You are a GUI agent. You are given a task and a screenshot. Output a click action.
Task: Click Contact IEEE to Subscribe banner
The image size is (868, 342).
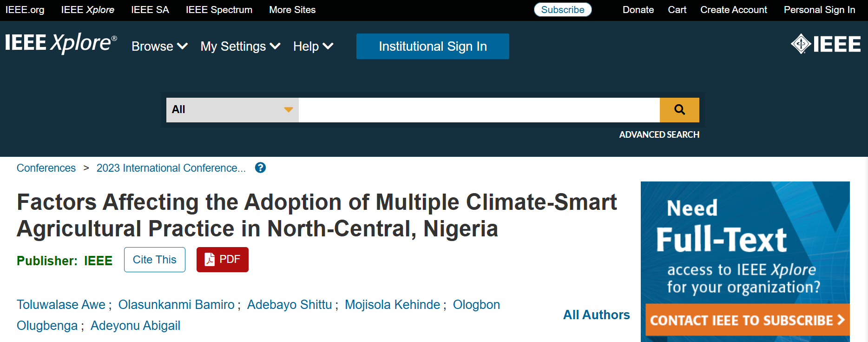coord(747,320)
